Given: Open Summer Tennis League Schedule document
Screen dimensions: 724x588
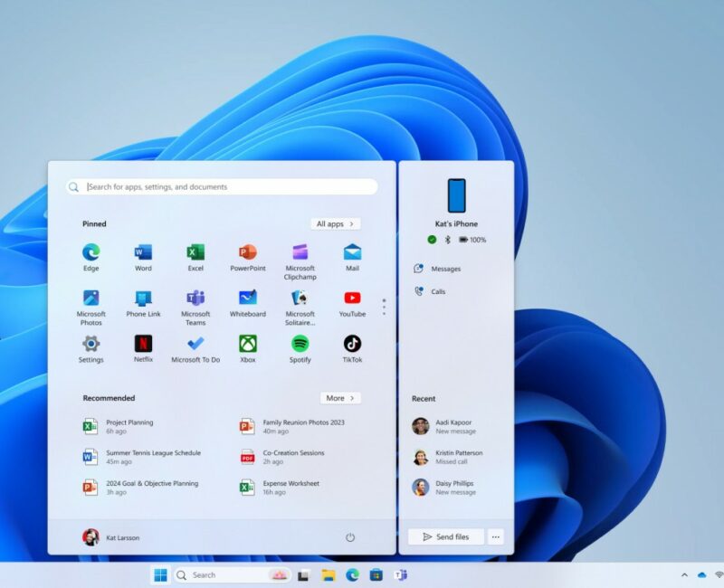Looking at the screenshot, I should [142, 457].
